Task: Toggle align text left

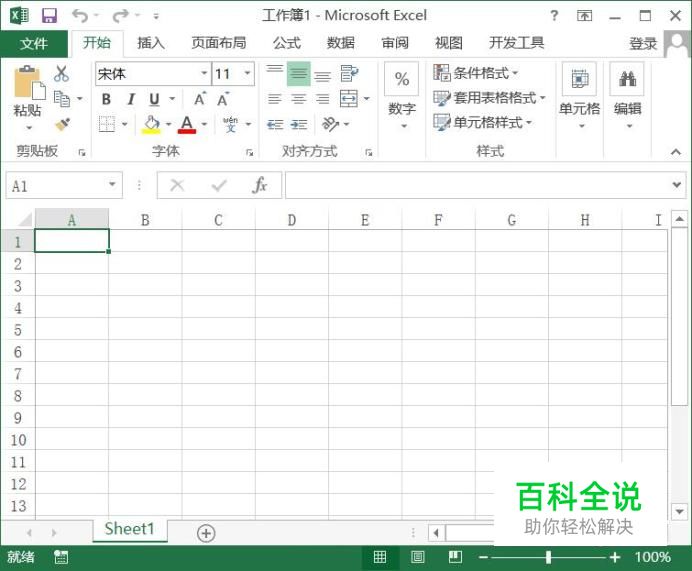Action: pyautogui.click(x=275, y=99)
